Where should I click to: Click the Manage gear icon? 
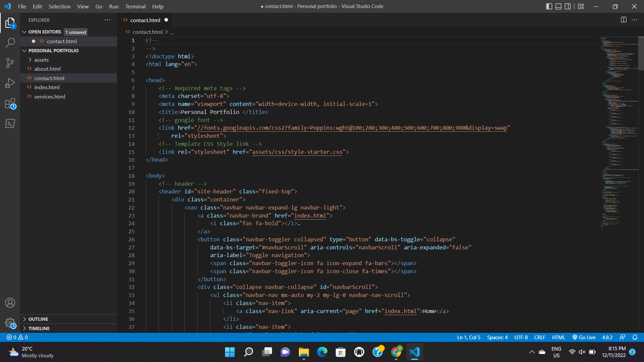tap(10, 323)
